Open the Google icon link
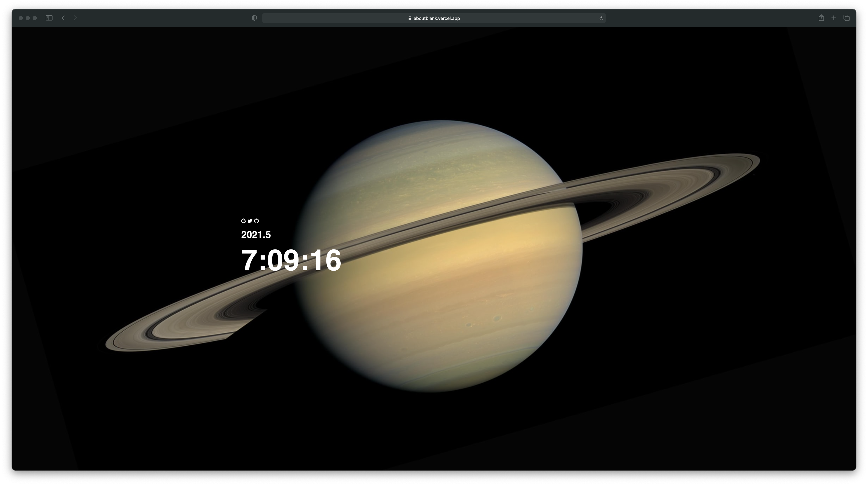Image resolution: width=868 pixels, height=485 pixels. [243, 221]
